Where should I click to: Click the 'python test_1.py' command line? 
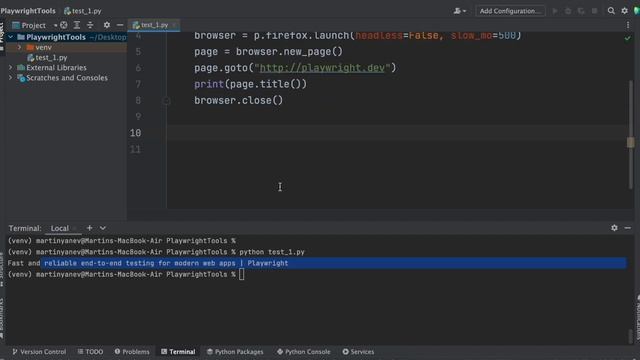pos(272,252)
